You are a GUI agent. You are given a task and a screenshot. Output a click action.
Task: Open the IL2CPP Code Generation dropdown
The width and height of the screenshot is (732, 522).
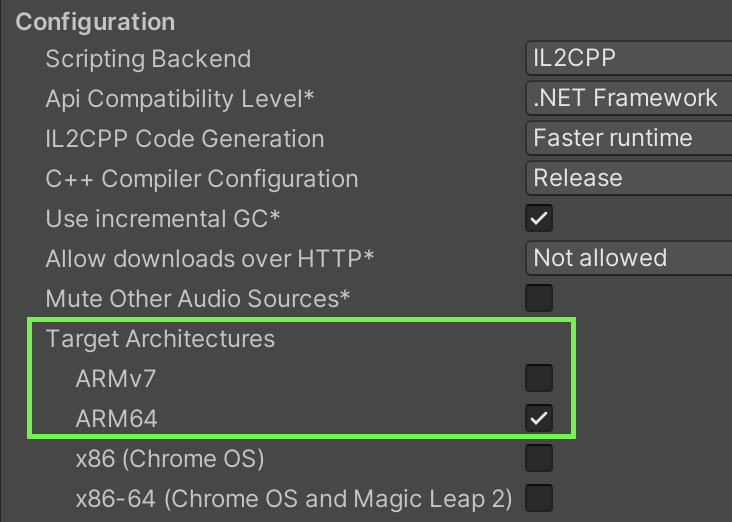point(628,138)
